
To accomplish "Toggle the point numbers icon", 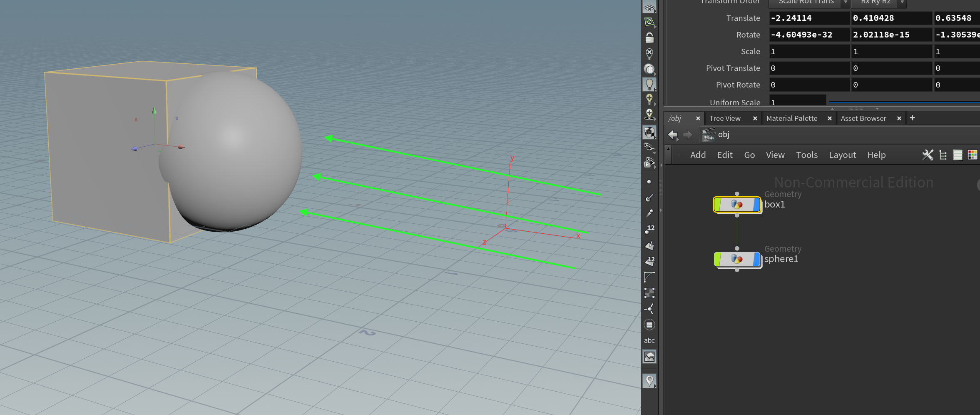I will 649,229.
